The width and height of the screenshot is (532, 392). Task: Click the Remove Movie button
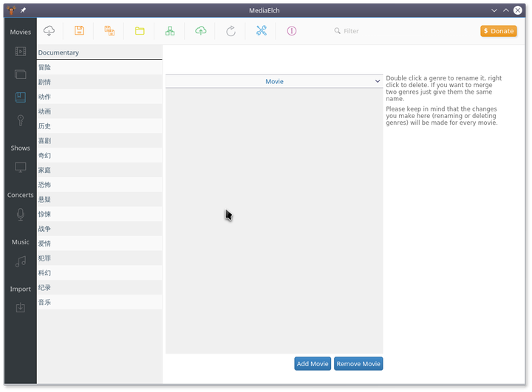[358, 364]
